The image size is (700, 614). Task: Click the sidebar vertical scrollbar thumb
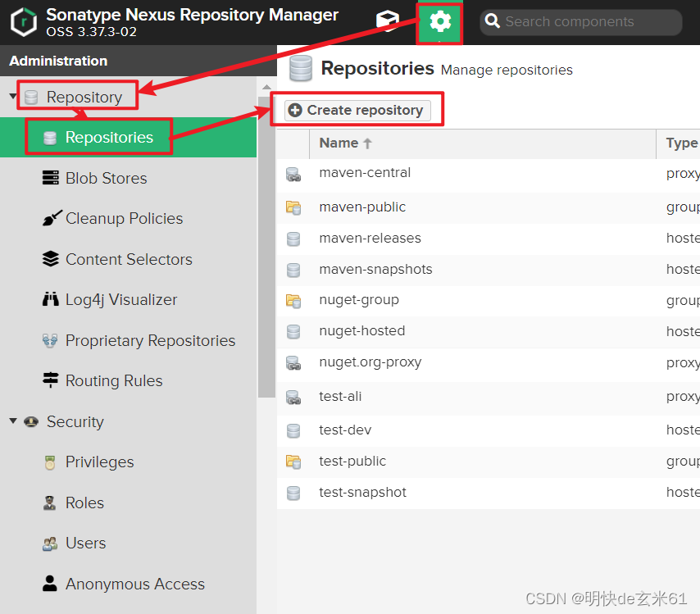click(x=266, y=247)
